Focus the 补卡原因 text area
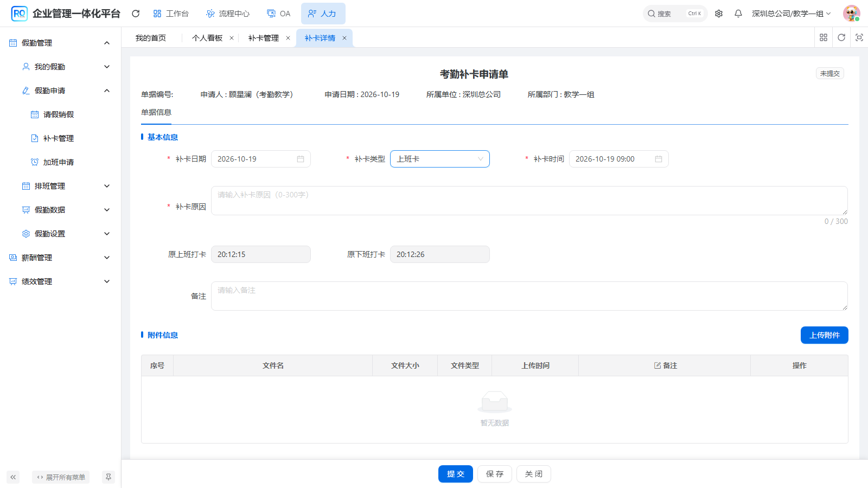 point(529,201)
